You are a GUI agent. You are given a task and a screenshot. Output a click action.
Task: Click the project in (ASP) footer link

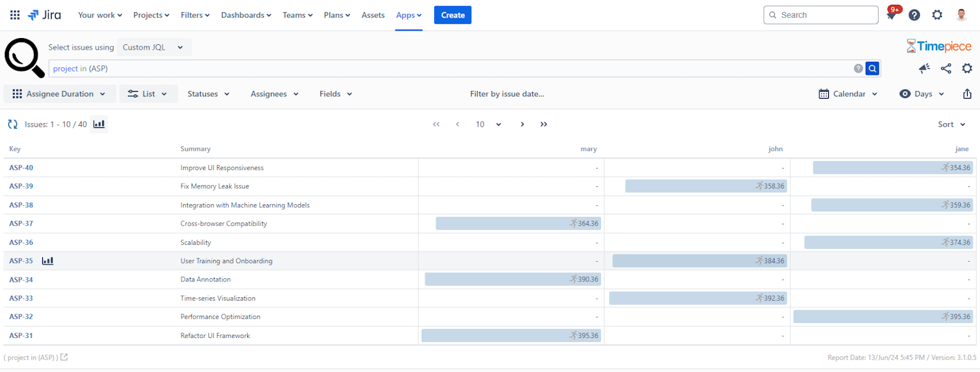pos(31,357)
